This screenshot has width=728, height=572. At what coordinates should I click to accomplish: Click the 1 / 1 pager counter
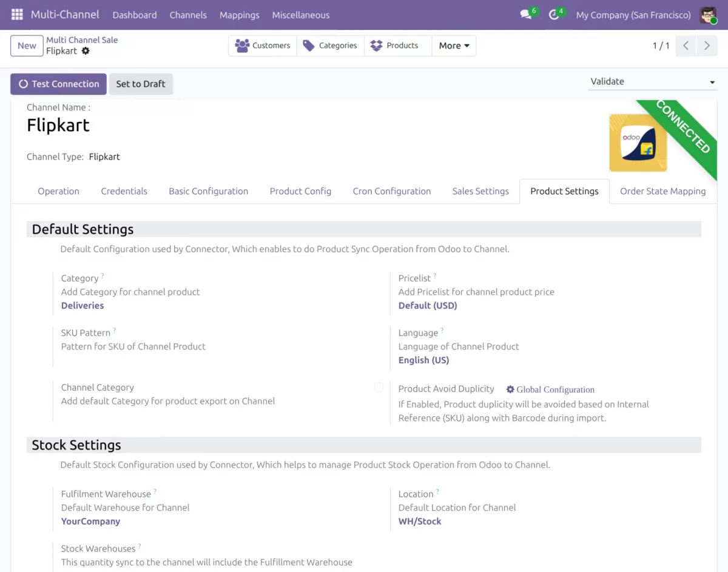pyautogui.click(x=661, y=45)
